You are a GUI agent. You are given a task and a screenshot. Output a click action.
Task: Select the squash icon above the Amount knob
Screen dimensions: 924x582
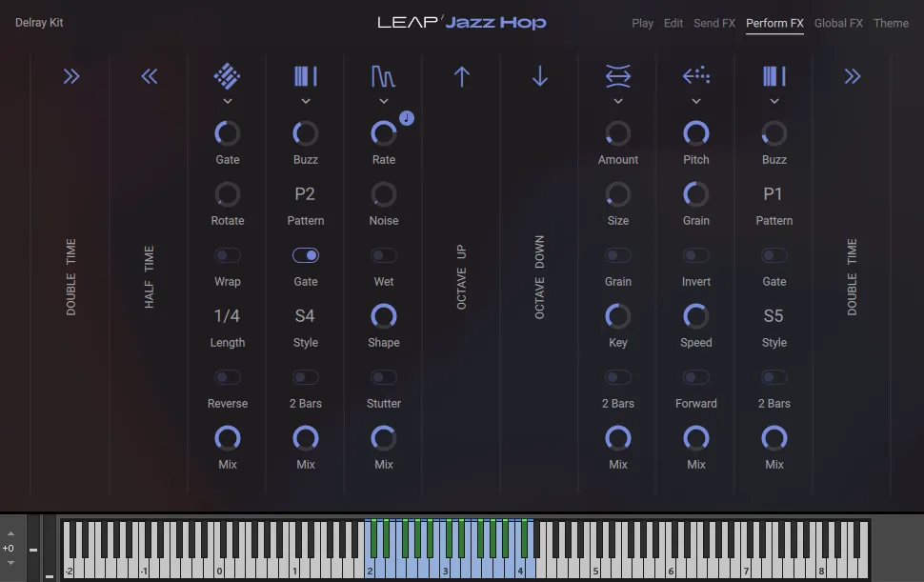tap(617, 76)
